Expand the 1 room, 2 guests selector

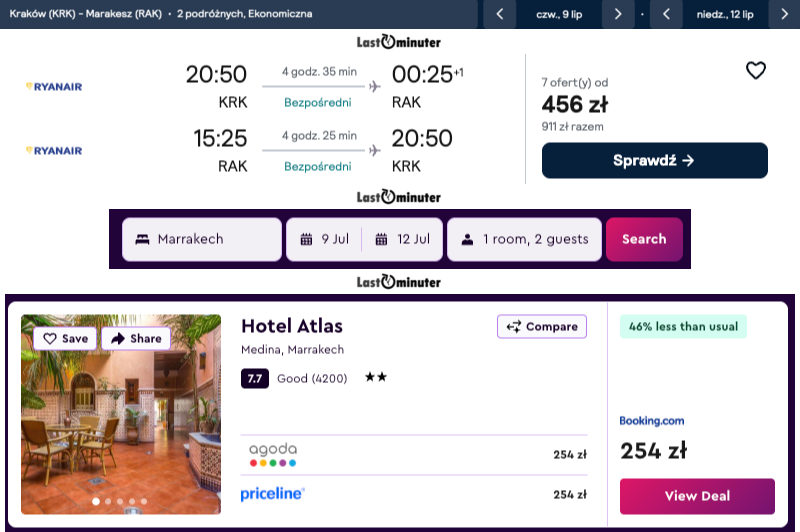coord(524,239)
